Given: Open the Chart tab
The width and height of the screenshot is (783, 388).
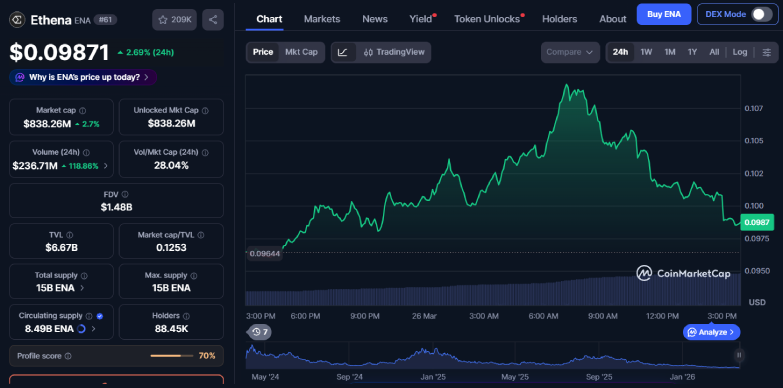Looking at the screenshot, I should pyautogui.click(x=269, y=19).
